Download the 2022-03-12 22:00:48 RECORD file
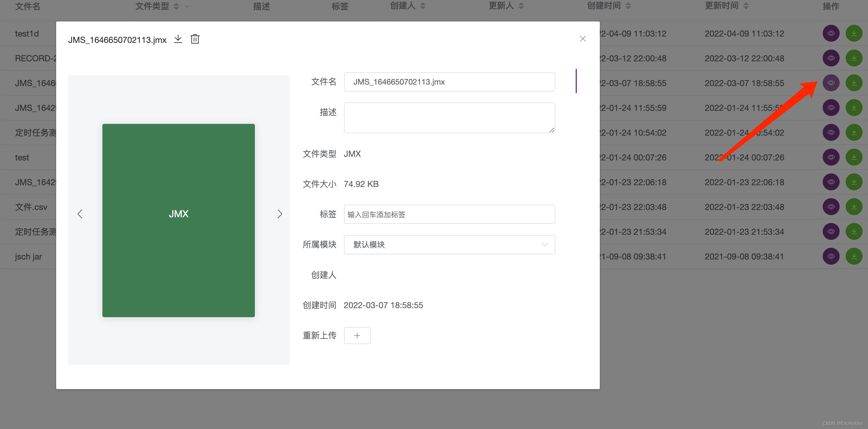Image resolution: width=868 pixels, height=429 pixels. pyautogui.click(x=854, y=58)
